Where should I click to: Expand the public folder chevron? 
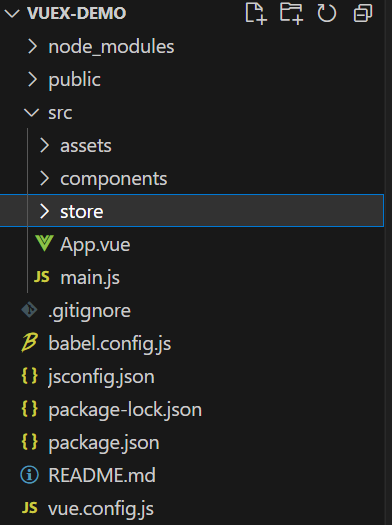click(32, 79)
